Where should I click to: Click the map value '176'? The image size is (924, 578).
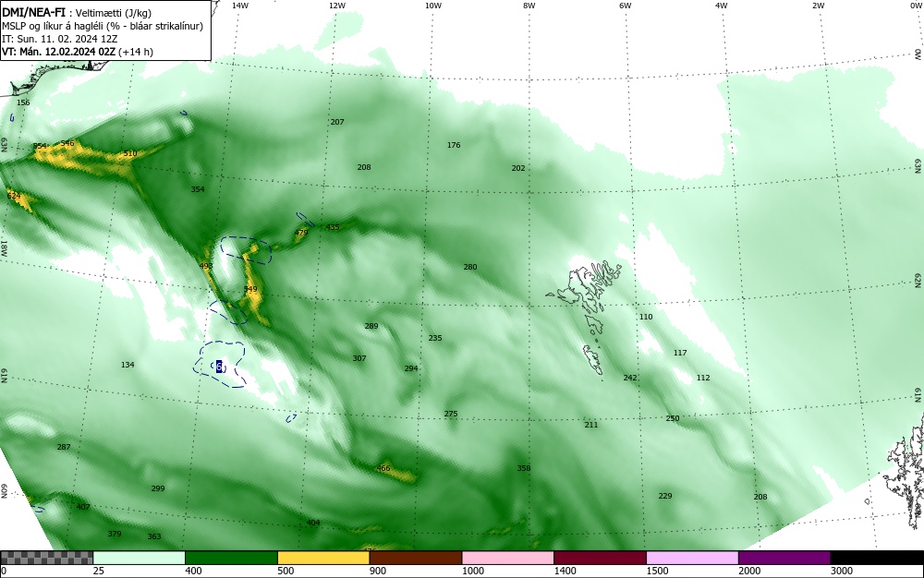(454, 145)
